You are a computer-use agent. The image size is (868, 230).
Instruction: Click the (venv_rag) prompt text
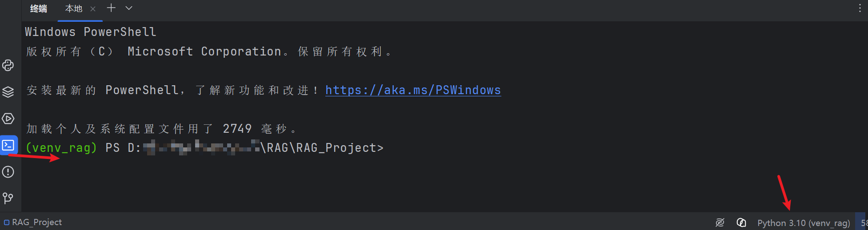pyautogui.click(x=61, y=148)
